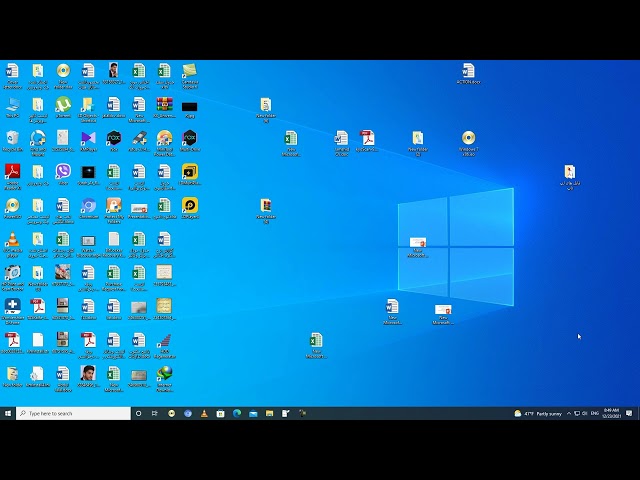This screenshot has height=480, width=640.
Task: Open the black .jpg image thumbnail
Action: tap(189, 109)
